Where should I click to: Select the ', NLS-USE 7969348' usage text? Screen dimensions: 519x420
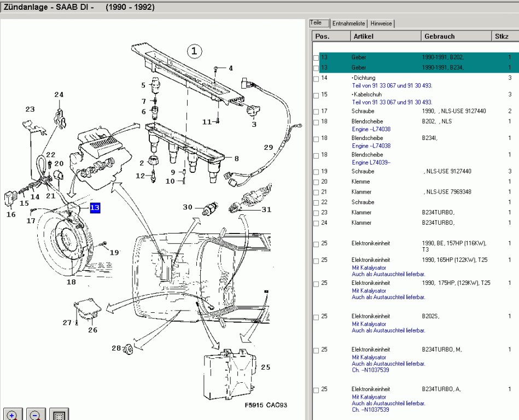[x=447, y=191]
